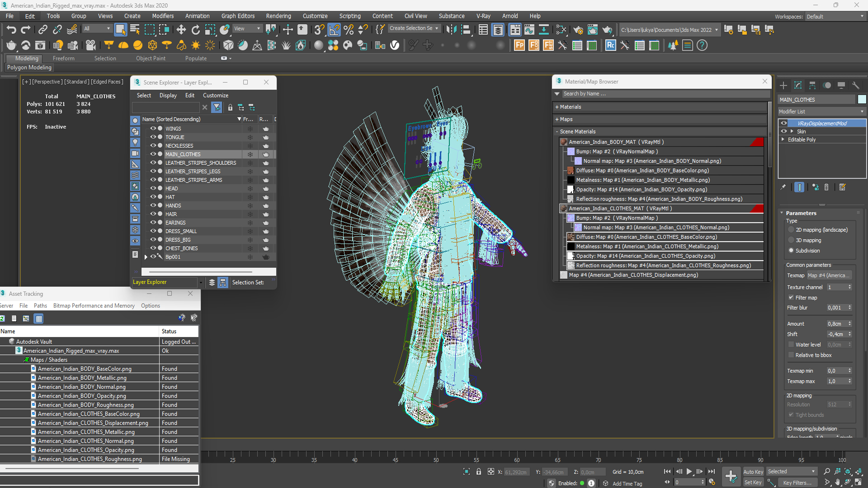The image size is (868, 488).
Task: Click the Auto Key record button
Action: (x=753, y=471)
